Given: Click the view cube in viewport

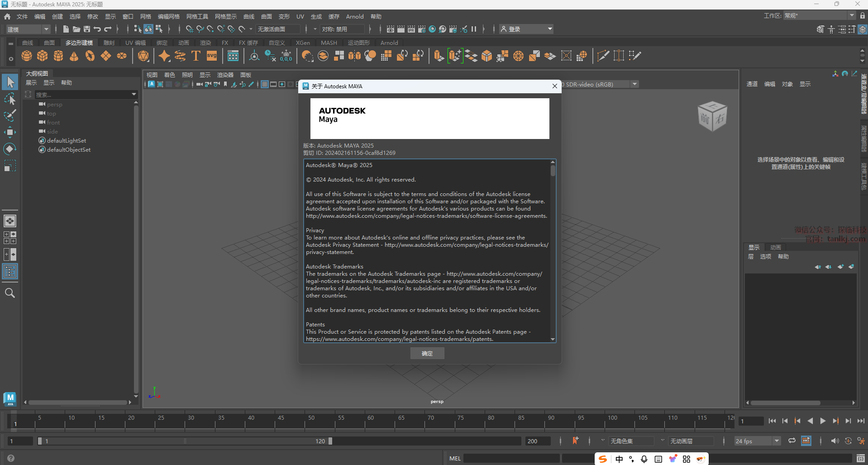Looking at the screenshot, I should (712, 116).
